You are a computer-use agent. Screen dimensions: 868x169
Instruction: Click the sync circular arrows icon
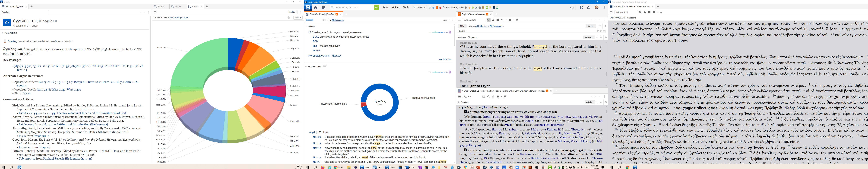tap(571, 7)
